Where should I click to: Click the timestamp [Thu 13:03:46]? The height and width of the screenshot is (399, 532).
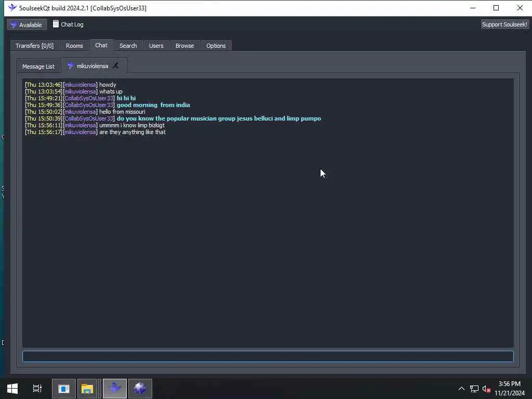coord(44,85)
